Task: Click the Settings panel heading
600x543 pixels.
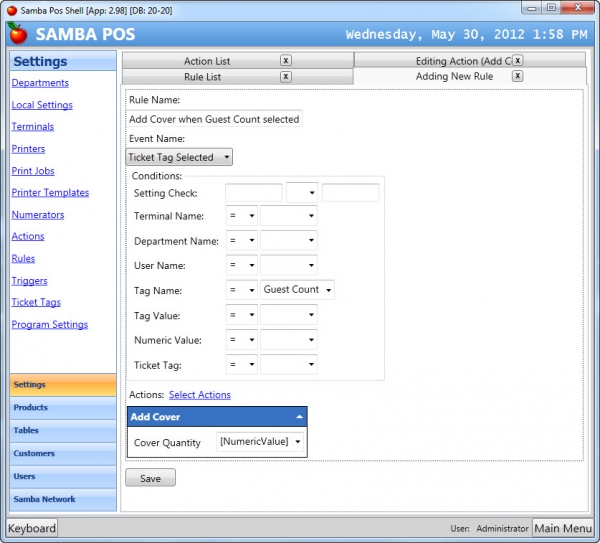Action: (x=63, y=61)
